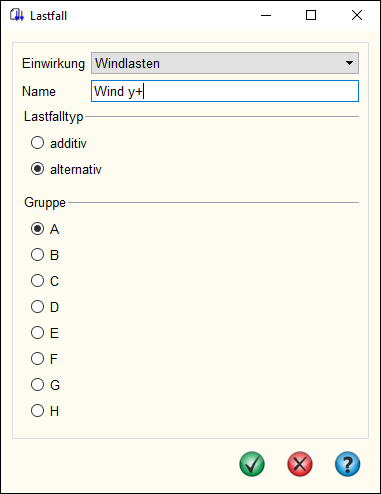Viewport: 381px width, 494px height.
Task: Select the additiv load case type
Action: click(37, 143)
